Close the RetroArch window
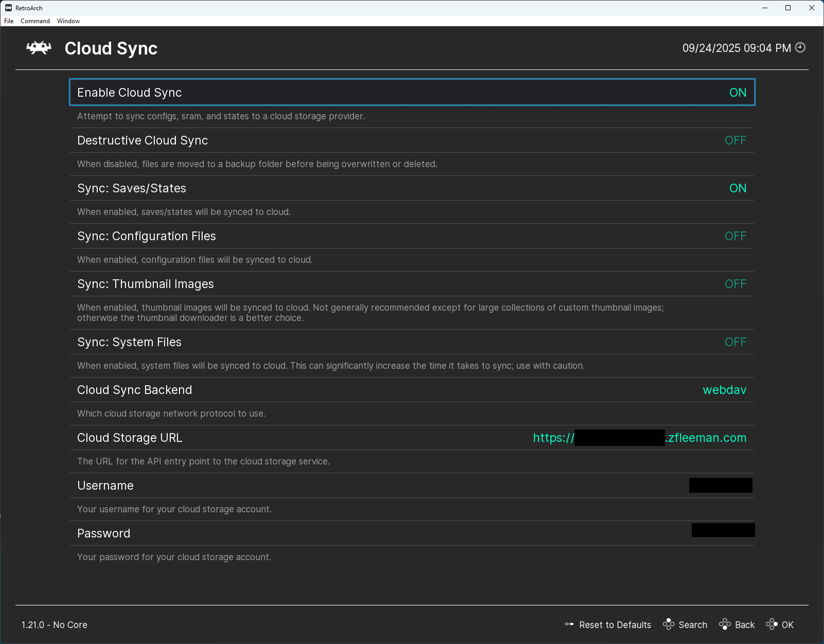Image resolution: width=824 pixels, height=644 pixels. coord(812,8)
